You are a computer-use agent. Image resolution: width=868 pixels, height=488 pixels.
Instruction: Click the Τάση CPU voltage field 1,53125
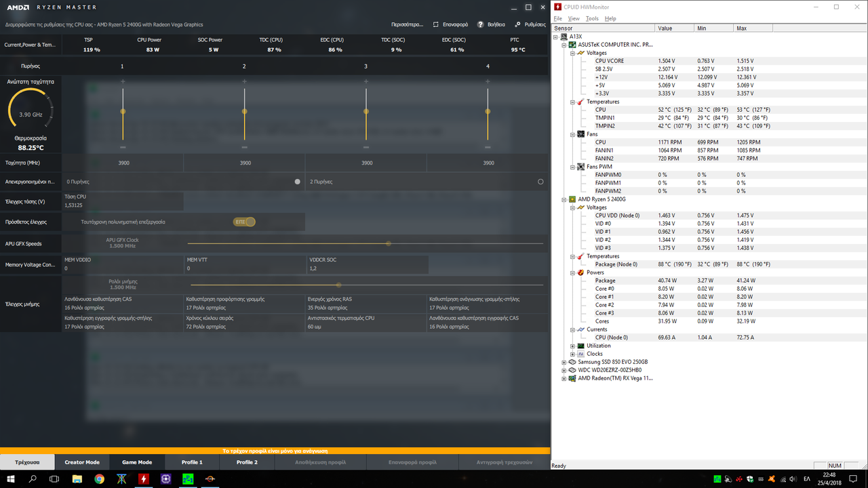coord(123,201)
